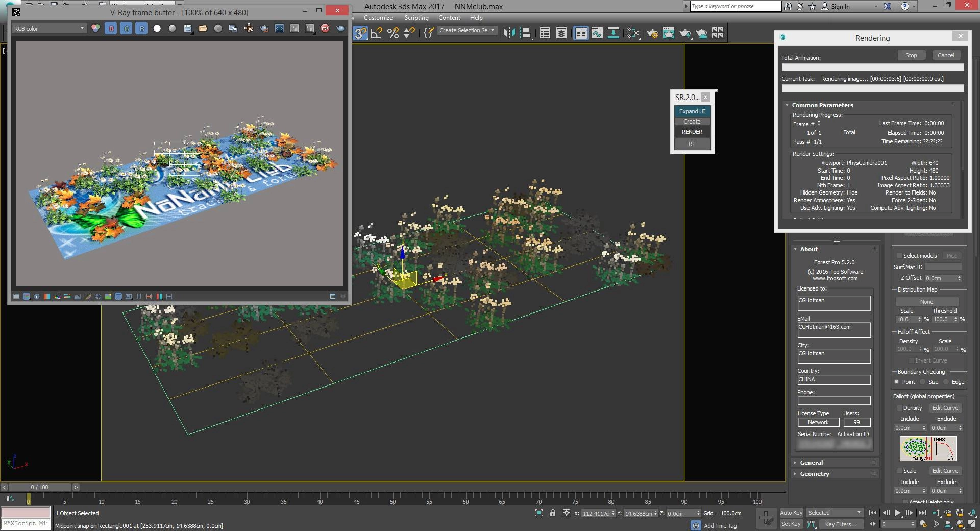The image size is (980, 531).
Task: Toggle the Auto Key mode
Action: pyautogui.click(x=791, y=513)
